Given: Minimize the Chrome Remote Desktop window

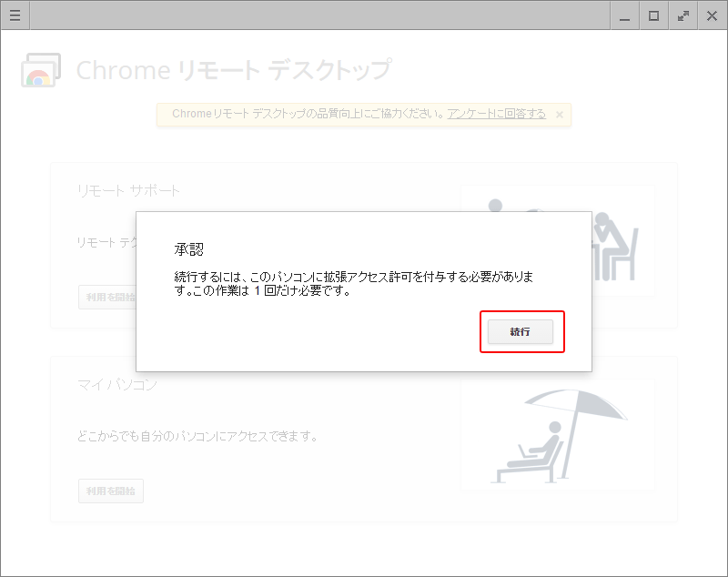Looking at the screenshot, I should coord(625,15).
